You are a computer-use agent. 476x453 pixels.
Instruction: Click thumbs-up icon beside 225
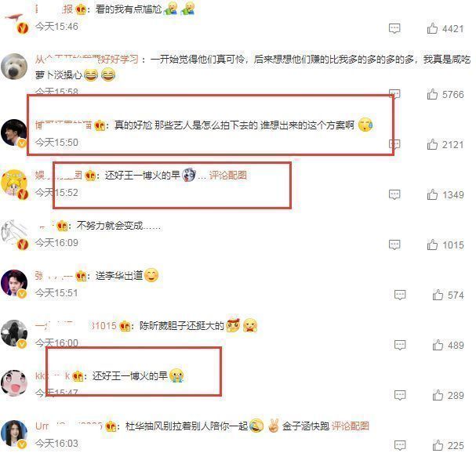coord(438,445)
